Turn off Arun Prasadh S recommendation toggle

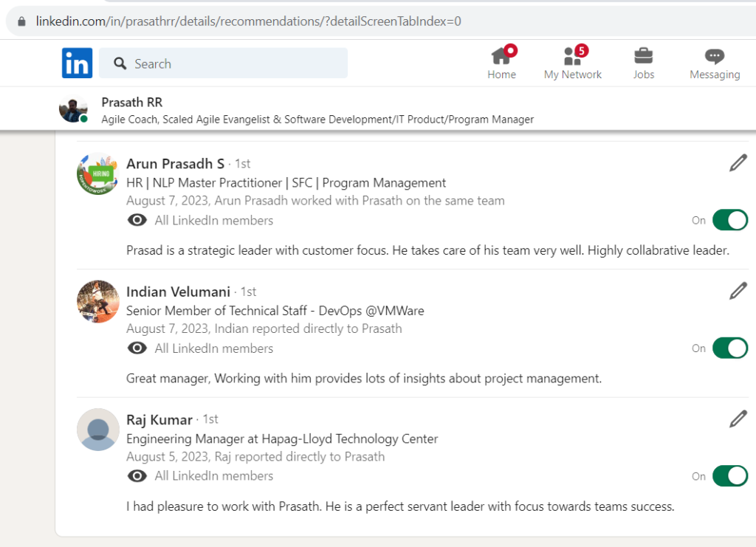[x=730, y=220]
